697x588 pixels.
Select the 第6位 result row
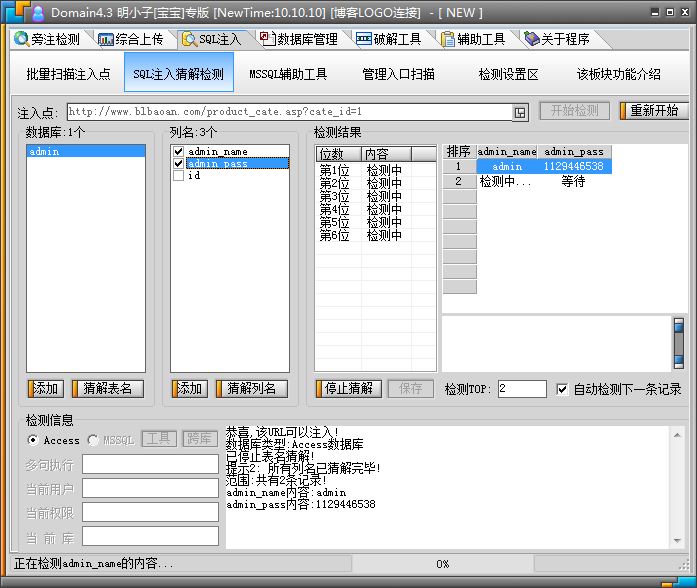[376, 235]
